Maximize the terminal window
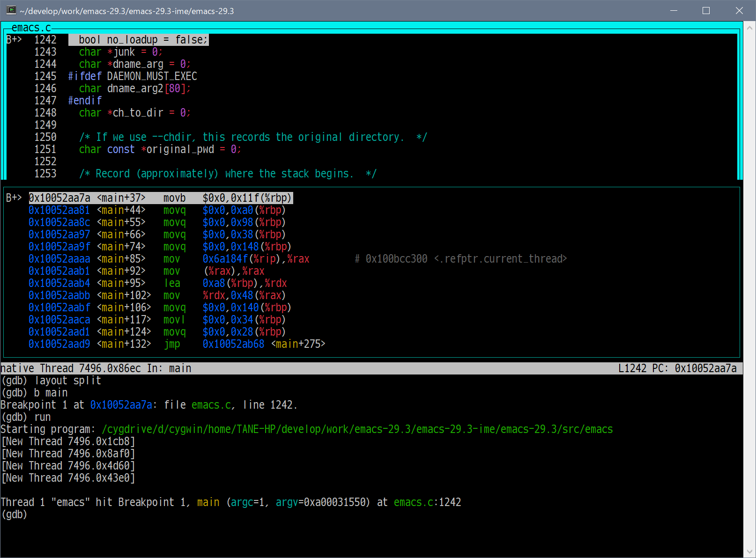This screenshot has width=756, height=558. pos(706,10)
